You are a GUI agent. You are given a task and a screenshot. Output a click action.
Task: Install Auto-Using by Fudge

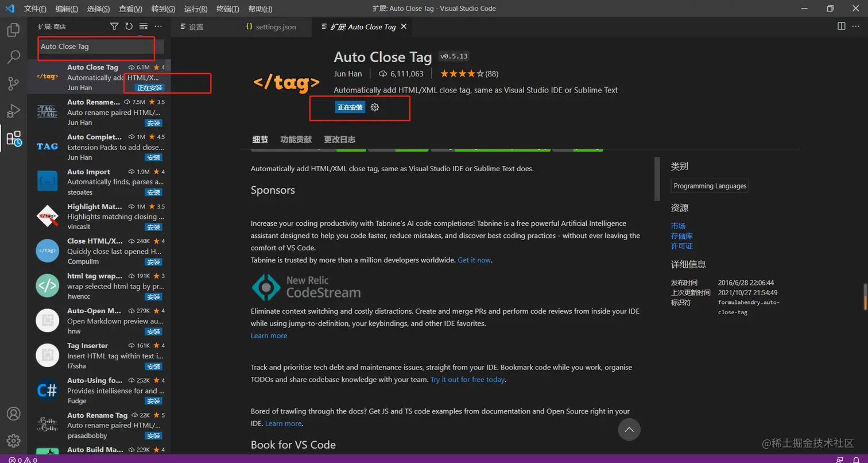click(153, 401)
